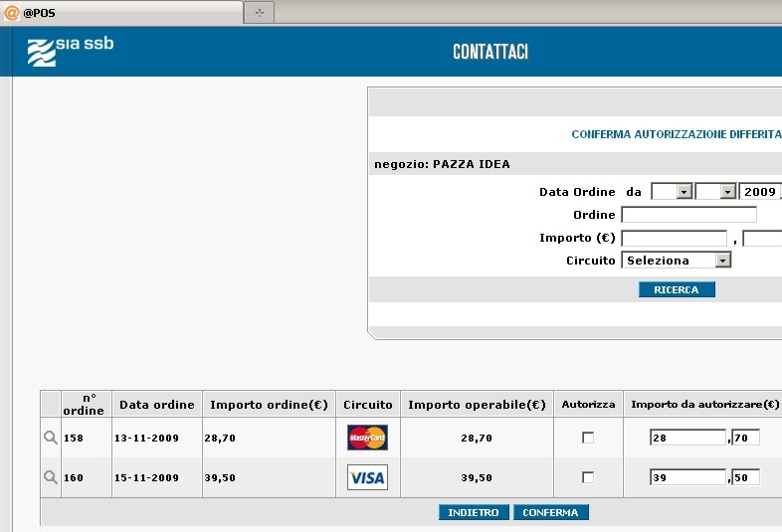
Task: Click the Data ordine column header
Action: coord(157,404)
